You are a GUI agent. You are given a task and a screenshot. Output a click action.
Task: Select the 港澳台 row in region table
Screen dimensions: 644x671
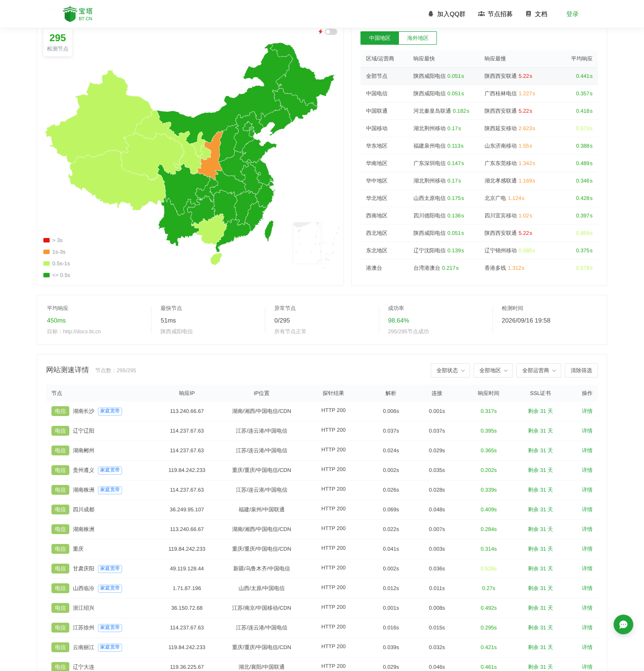[479, 268]
